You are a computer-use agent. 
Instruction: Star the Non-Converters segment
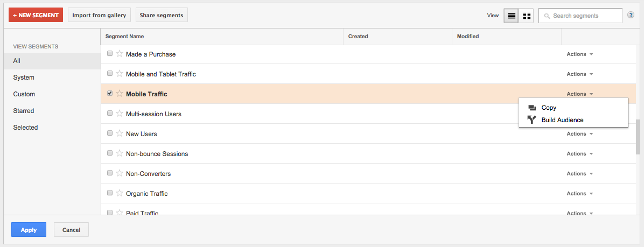tap(120, 173)
